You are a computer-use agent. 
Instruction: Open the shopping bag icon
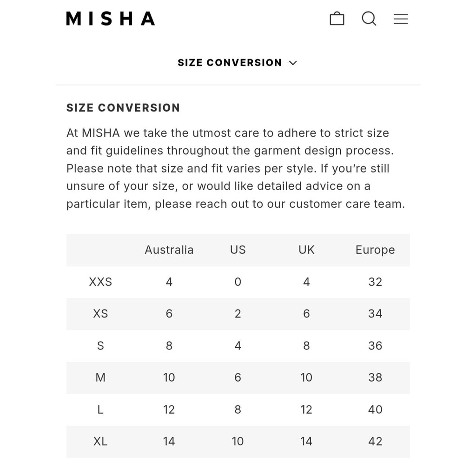coord(337,19)
